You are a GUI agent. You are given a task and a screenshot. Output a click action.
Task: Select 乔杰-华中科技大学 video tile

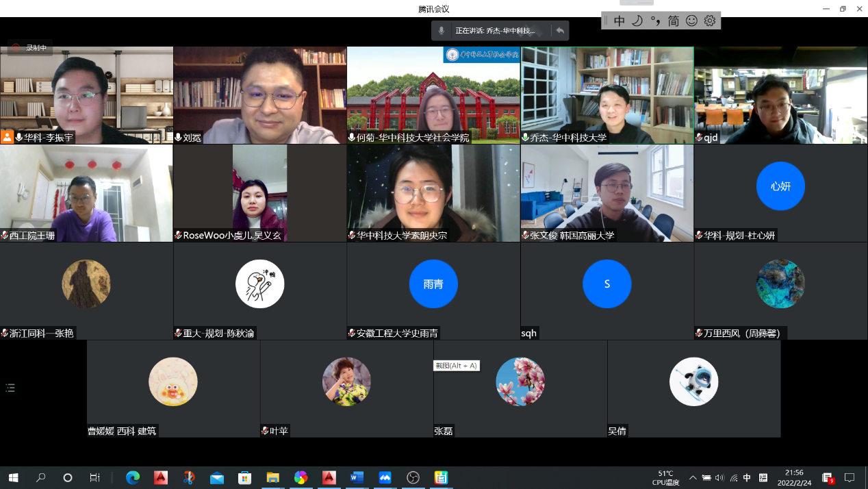click(607, 95)
